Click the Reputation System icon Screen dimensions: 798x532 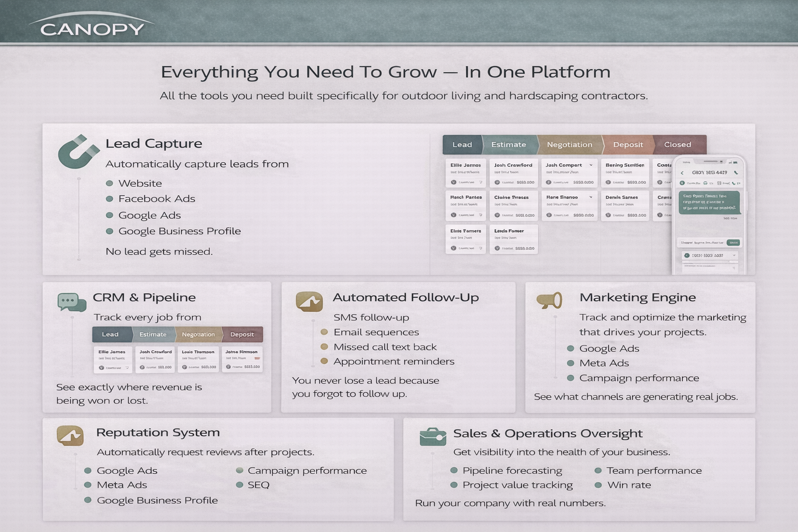[70, 435]
